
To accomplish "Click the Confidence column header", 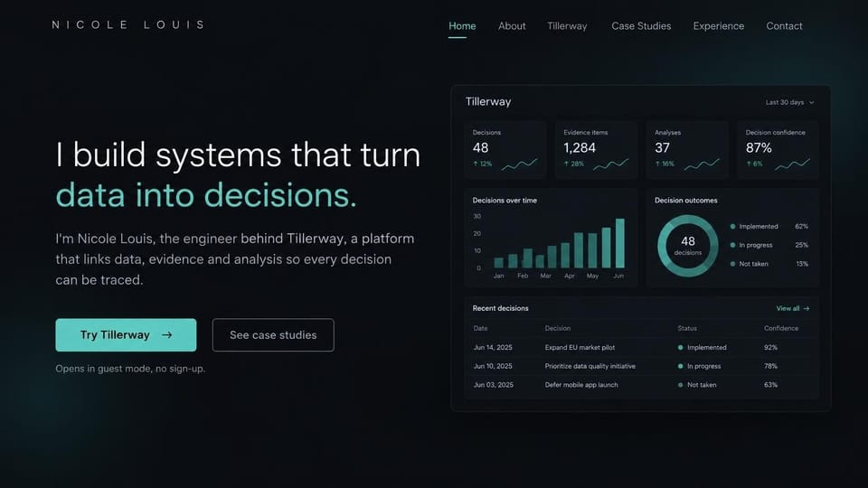I will click(x=781, y=328).
